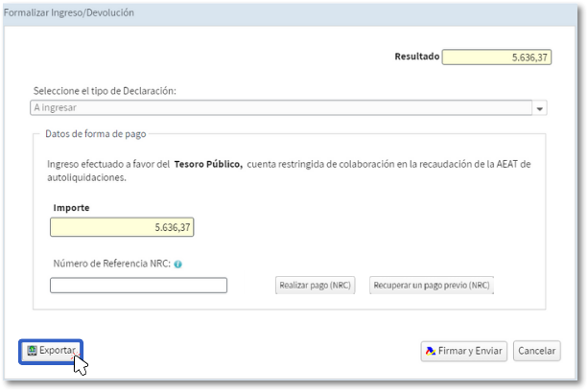
Task: Click the bold Importe label
Action: (x=72, y=207)
